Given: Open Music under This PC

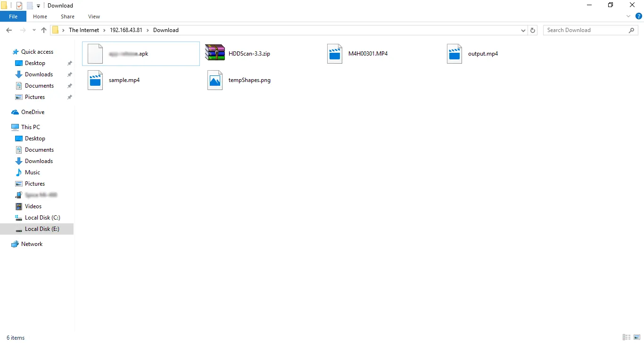Looking at the screenshot, I should [28, 172].
